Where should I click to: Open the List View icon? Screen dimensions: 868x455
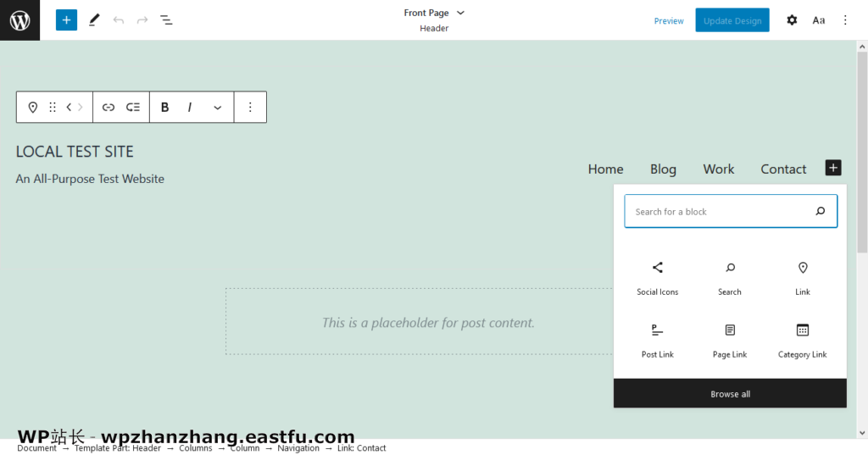tap(166, 20)
